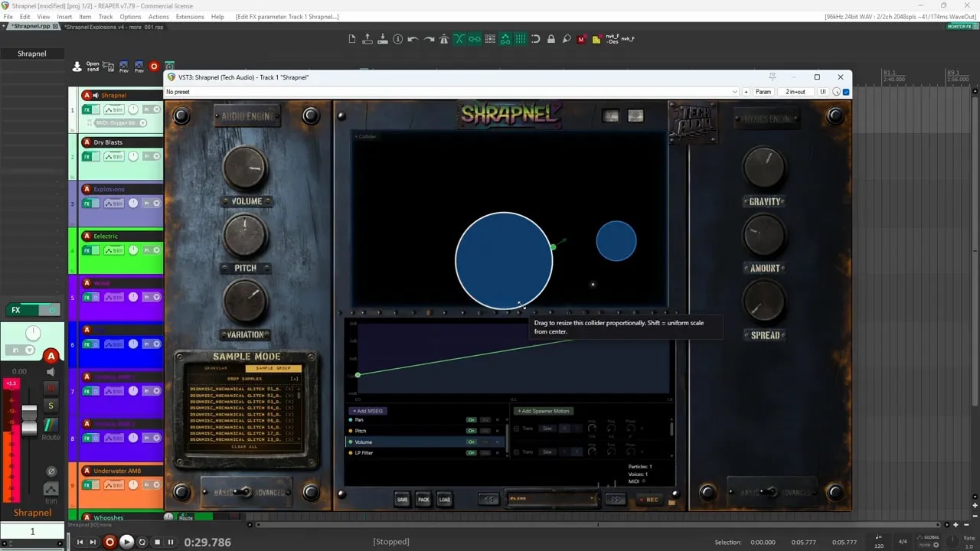Click the grid lines toolbar icon
Screen dimensions: 980x551
(x=521, y=39)
